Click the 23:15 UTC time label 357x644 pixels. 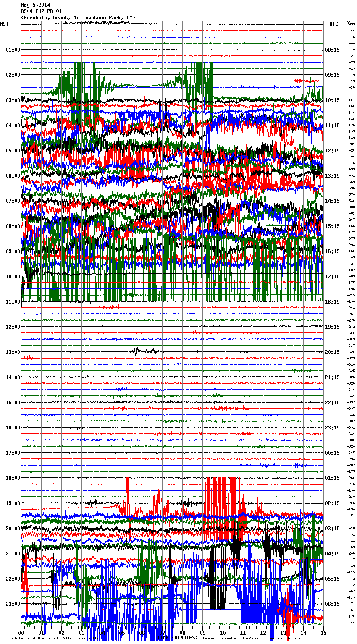(332, 427)
